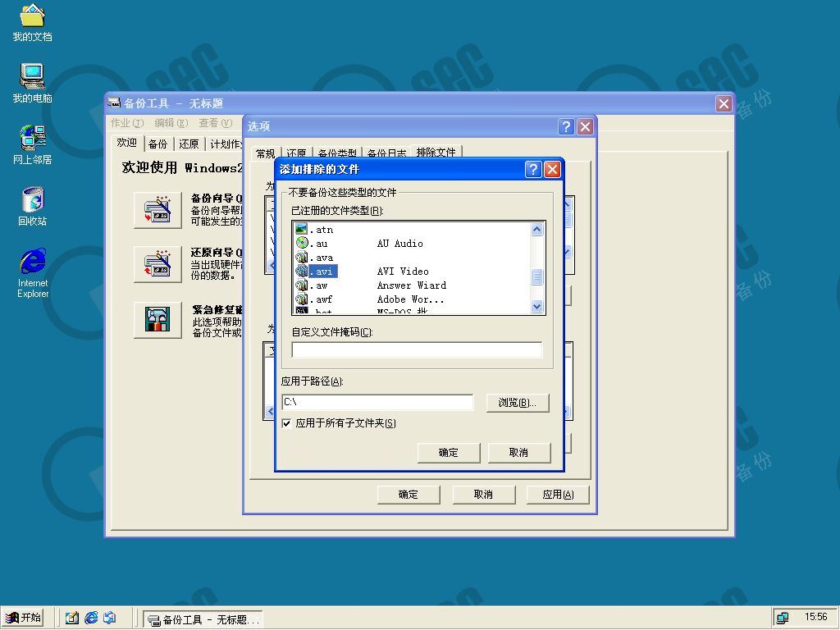Switch to 常规 tab in 选项
Screen dimensions: 840x630
coord(266,153)
